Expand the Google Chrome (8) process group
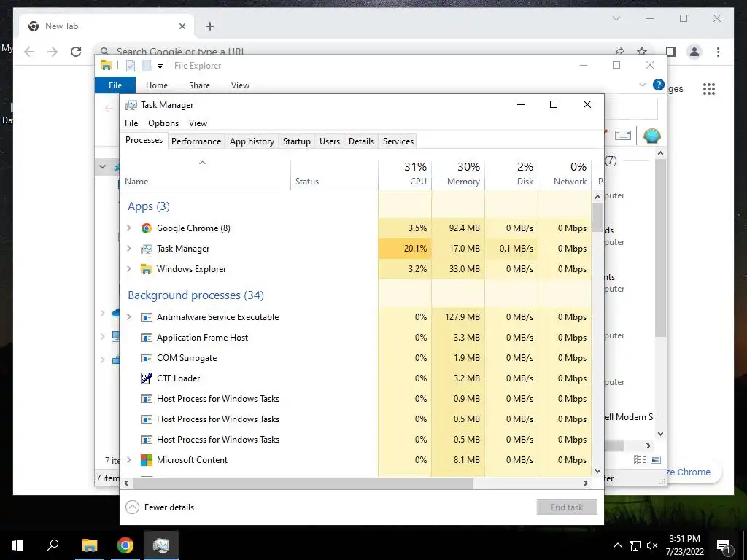Image resolution: width=747 pixels, height=560 pixels. (x=128, y=228)
